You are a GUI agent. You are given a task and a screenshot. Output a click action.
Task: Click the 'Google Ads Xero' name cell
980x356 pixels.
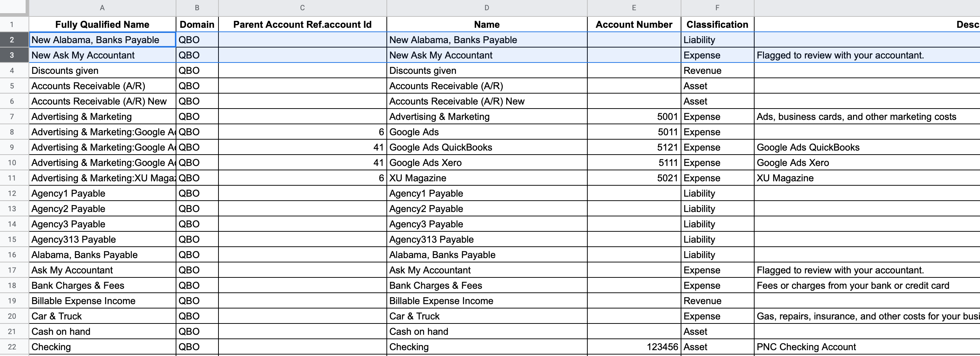pyautogui.click(x=487, y=163)
